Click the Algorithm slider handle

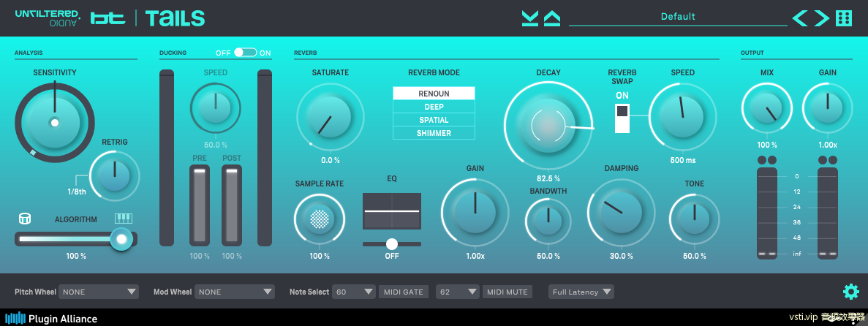pyautogui.click(x=121, y=239)
